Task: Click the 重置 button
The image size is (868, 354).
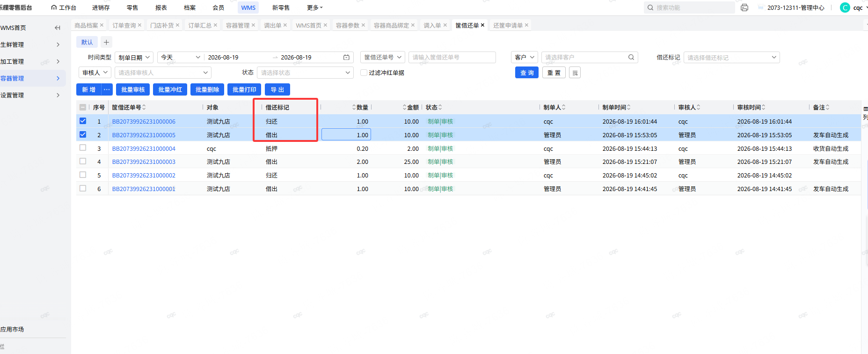Action: point(554,73)
